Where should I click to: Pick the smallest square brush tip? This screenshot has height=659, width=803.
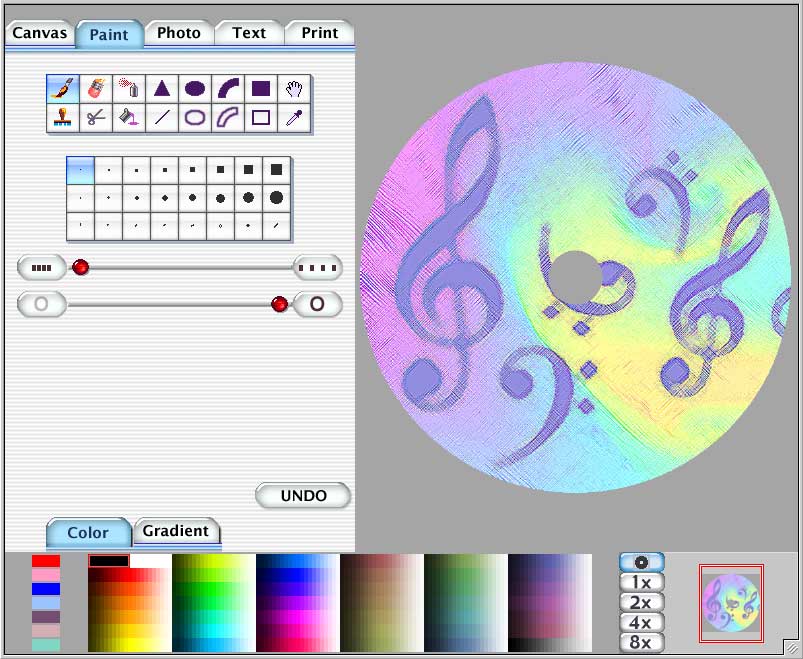pyautogui.click(x=80, y=170)
